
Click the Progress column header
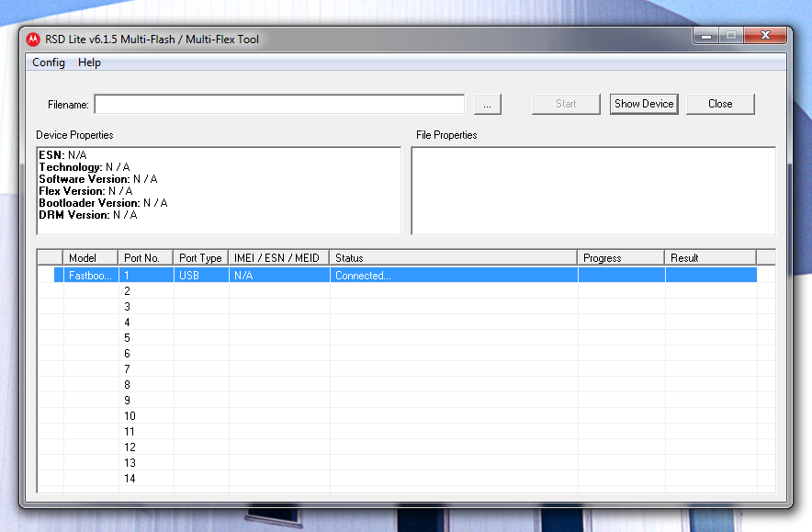(x=621, y=258)
